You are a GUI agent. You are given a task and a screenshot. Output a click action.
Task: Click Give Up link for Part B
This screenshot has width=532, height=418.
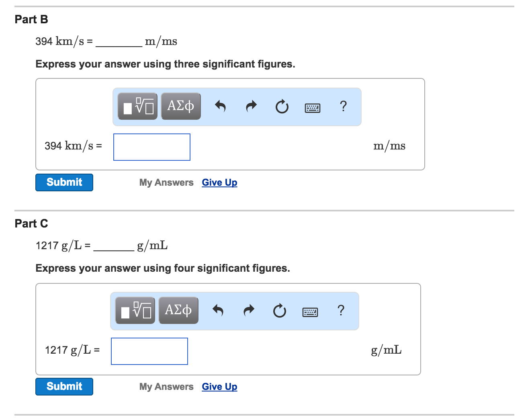click(219, 182)
